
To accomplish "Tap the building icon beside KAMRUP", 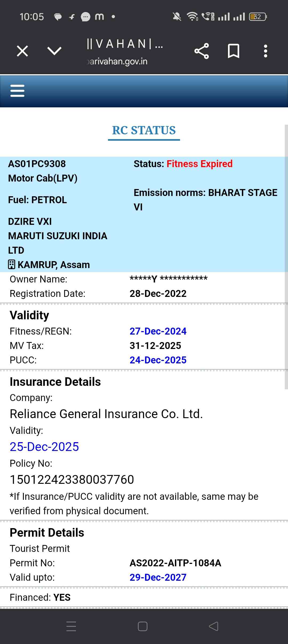I will (x=11, y=265).
